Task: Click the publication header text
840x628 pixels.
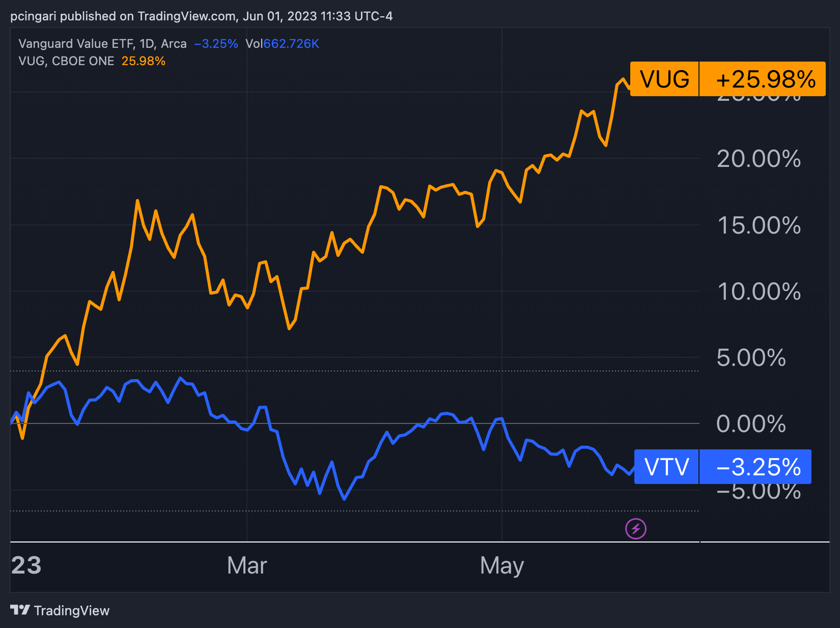Action: (x=202, y=16)
